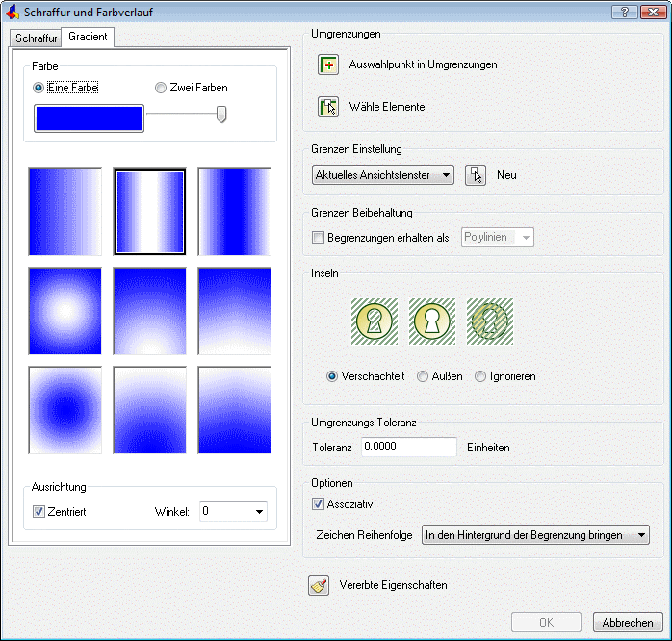Choose the middle-row right curved gradient thumbnail

pos(234,311)
